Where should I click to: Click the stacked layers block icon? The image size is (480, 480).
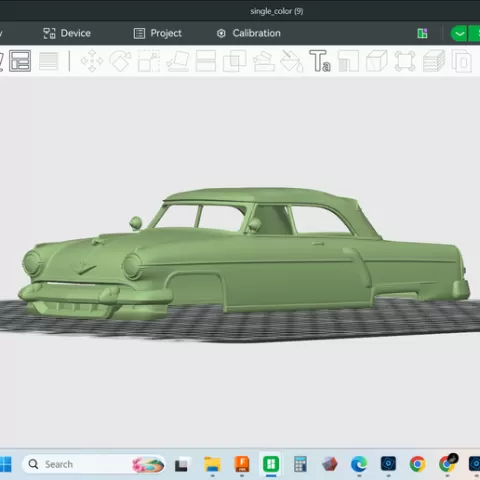434,61
